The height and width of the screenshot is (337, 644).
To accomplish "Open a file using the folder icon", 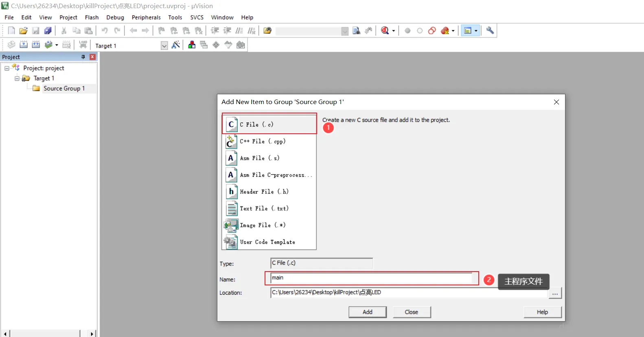I will [x=24, y=30].
